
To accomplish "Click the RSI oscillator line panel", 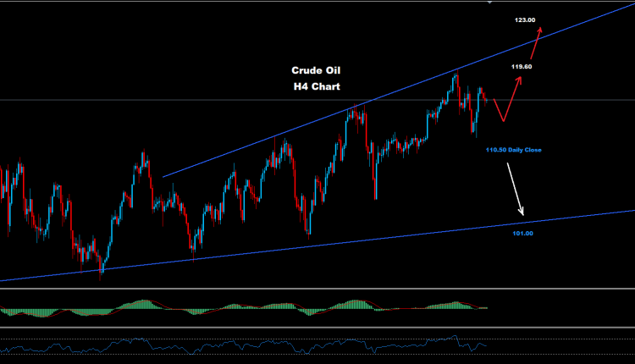I will click(x=317, y=346).
